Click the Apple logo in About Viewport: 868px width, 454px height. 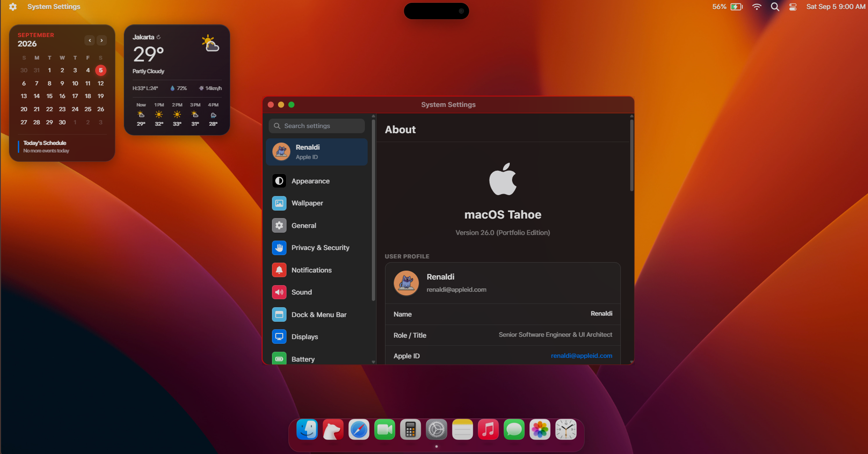[x=503, y=179]
